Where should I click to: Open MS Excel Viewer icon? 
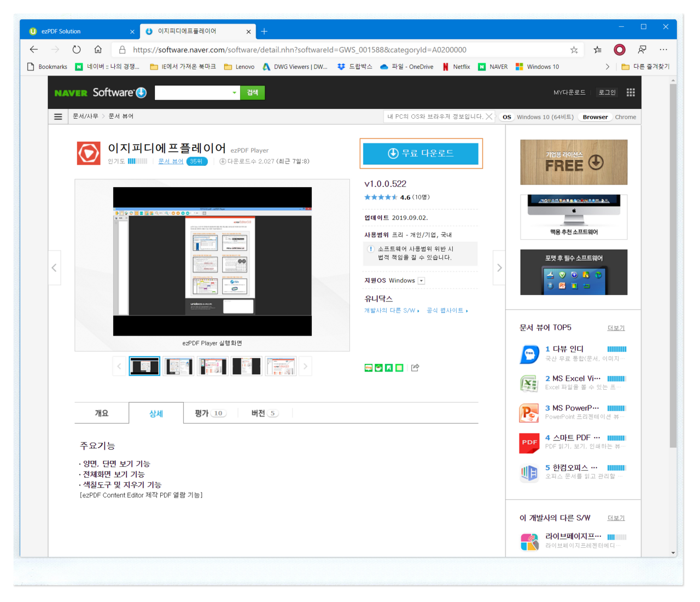point(529,383)
